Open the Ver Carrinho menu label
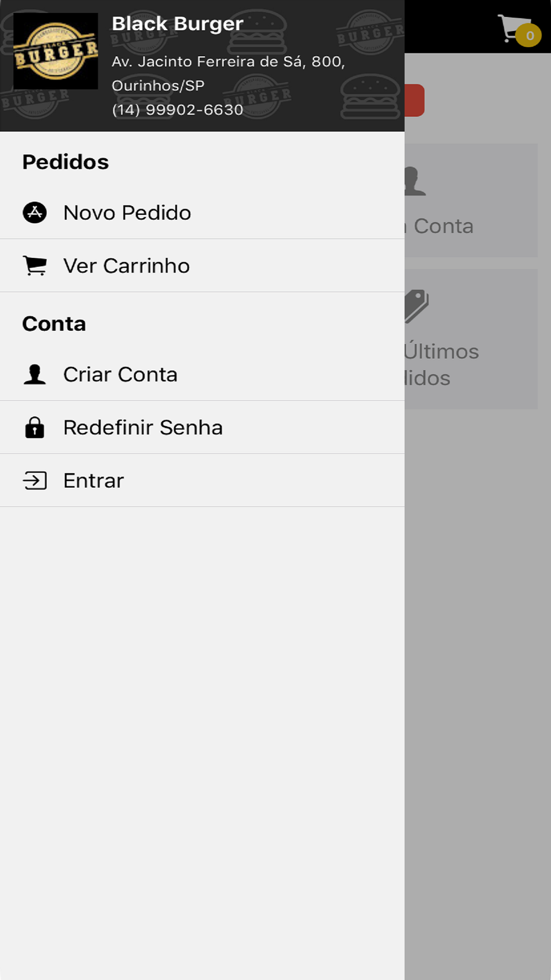 [127, 266]
